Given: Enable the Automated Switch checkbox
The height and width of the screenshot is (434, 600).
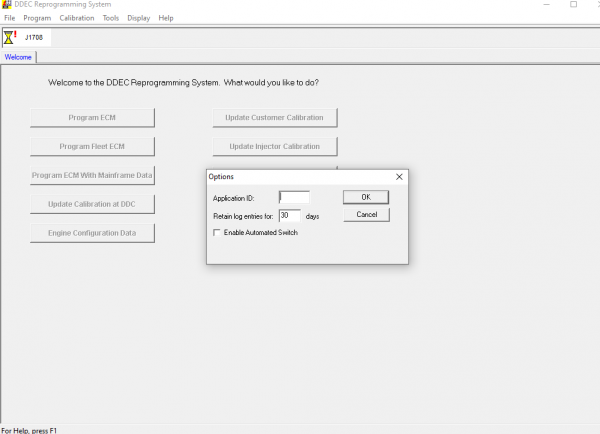Looking at the screenshot, I should (x=217, y=233).
